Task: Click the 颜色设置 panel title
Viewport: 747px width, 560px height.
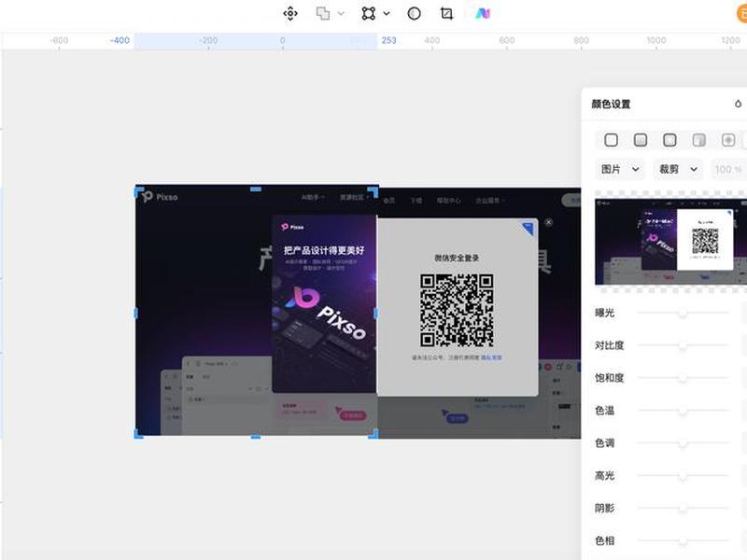Action: [611, 104]
